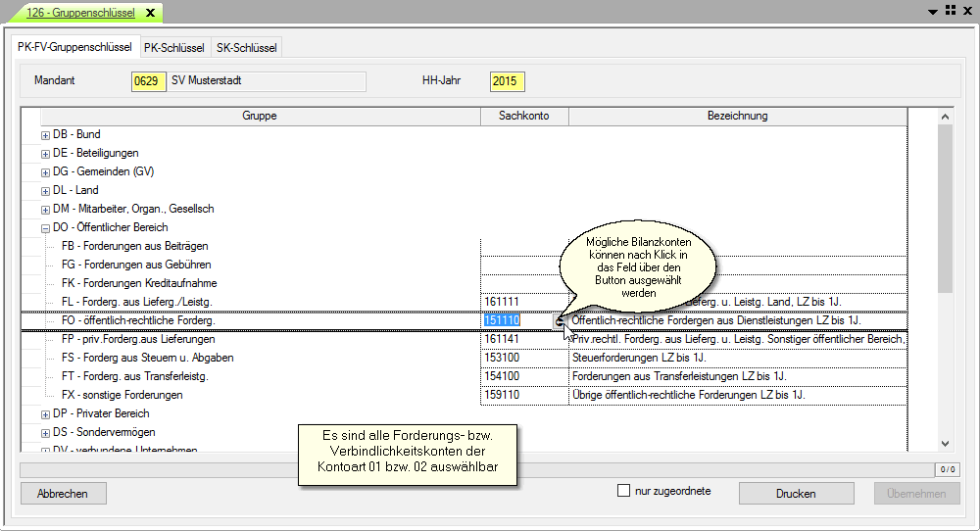The width and height of the screenshot is (980, 531).
Task: Click the scroll down arrow of the list
Action: (945, 444)
